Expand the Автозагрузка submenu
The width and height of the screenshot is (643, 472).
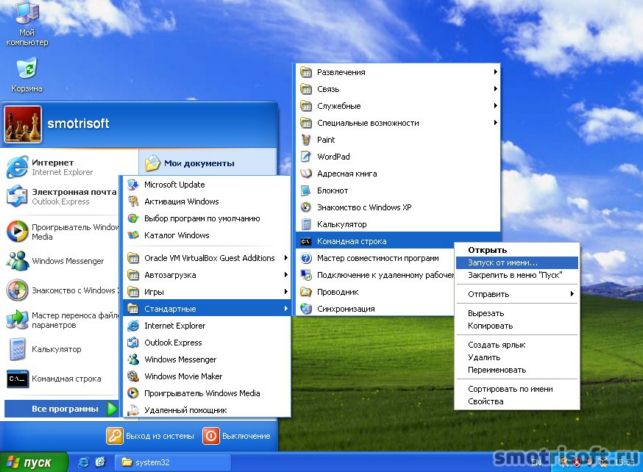point(207,275)
